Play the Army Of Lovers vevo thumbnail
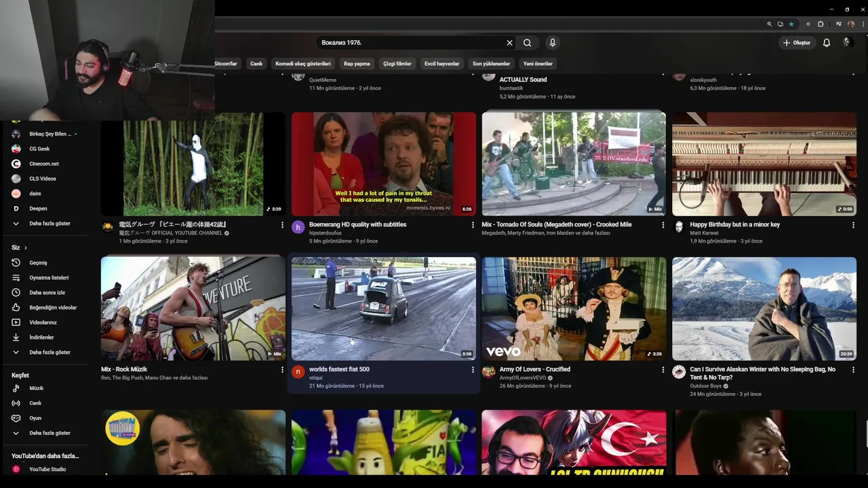The image size is (868, 488). coord(574,308)
